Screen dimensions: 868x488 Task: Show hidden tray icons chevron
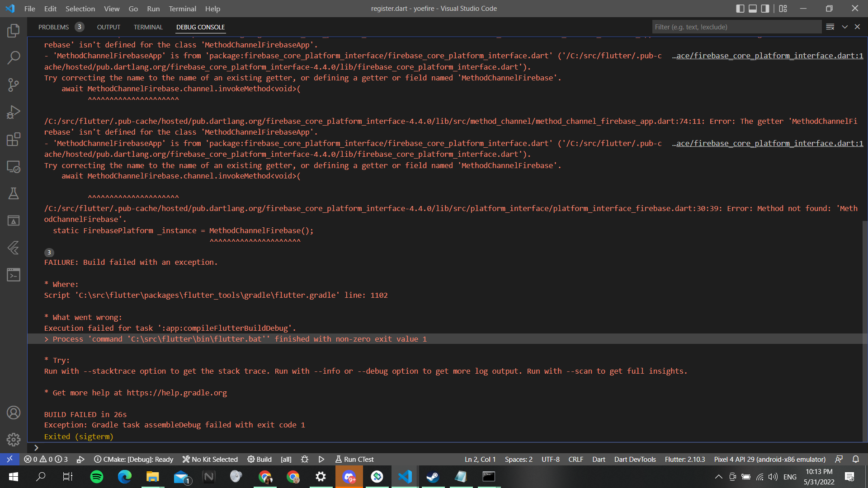(718, 477)
